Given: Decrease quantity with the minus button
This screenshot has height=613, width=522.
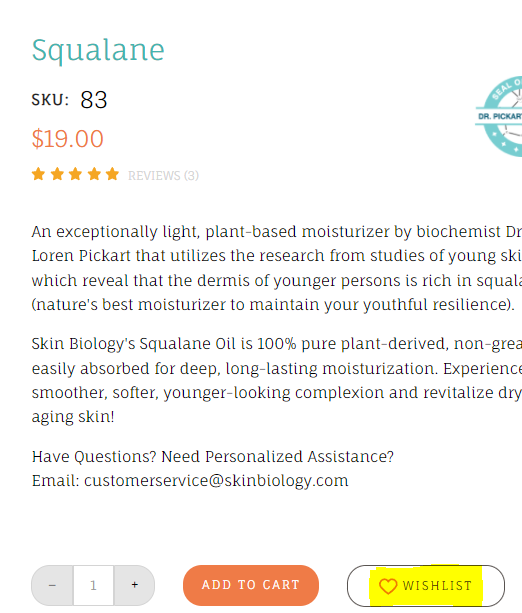Looking at the screenshot, I should (x=52, y=585).
